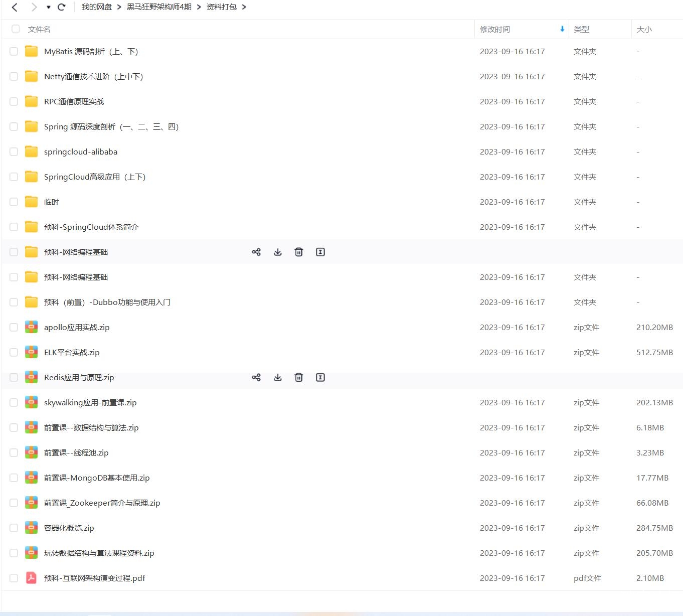
Task: Check the Netty通信技术进阶 folder checkbox
Action: (14, 76)
